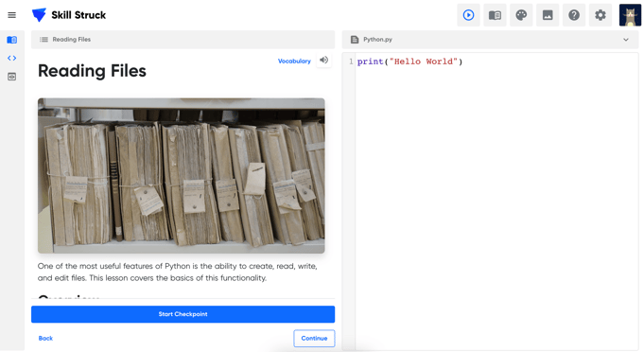Select the code view icon in the sidebar
The width and height of the screenshot is (644, 352).
12,59
